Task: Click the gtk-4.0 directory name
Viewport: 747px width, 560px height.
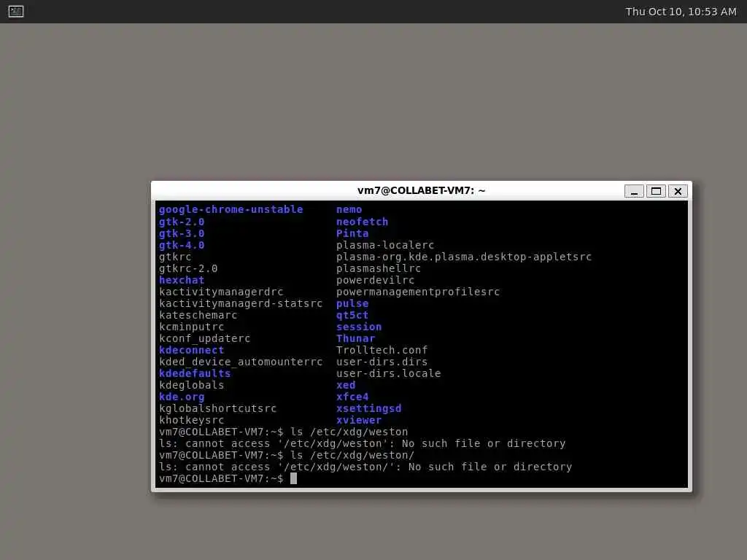Action: 182,245
